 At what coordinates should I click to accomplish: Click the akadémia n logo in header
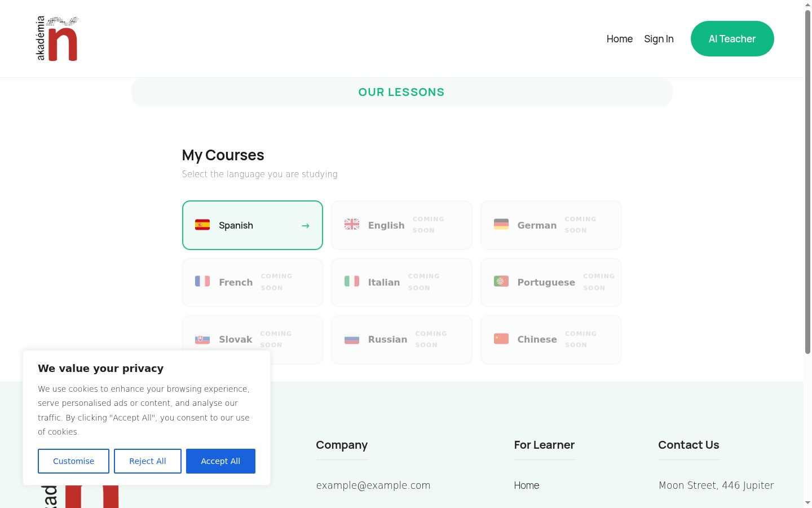coord(58,38)
